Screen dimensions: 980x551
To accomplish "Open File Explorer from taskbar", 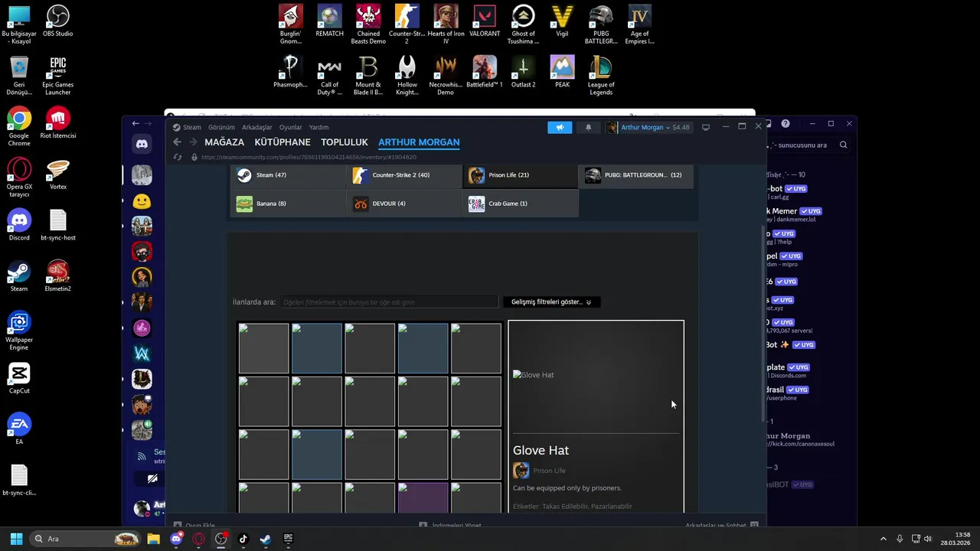I will pos(153,539).
